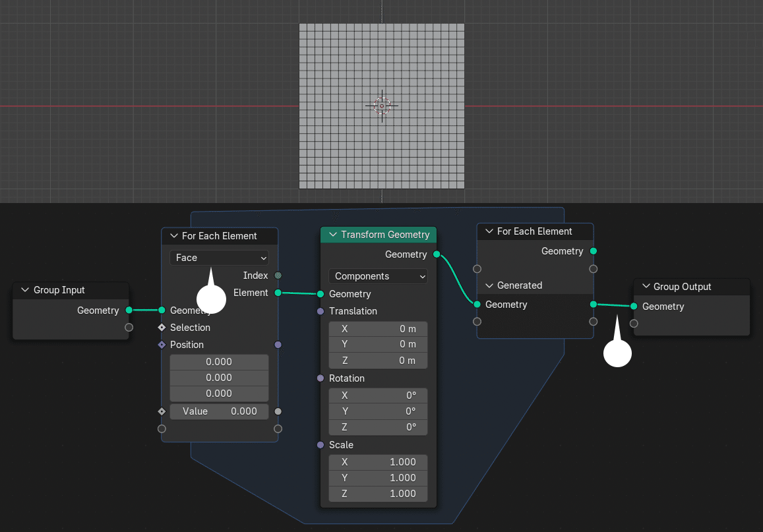Select the Group Output node header

click(686, 287)
